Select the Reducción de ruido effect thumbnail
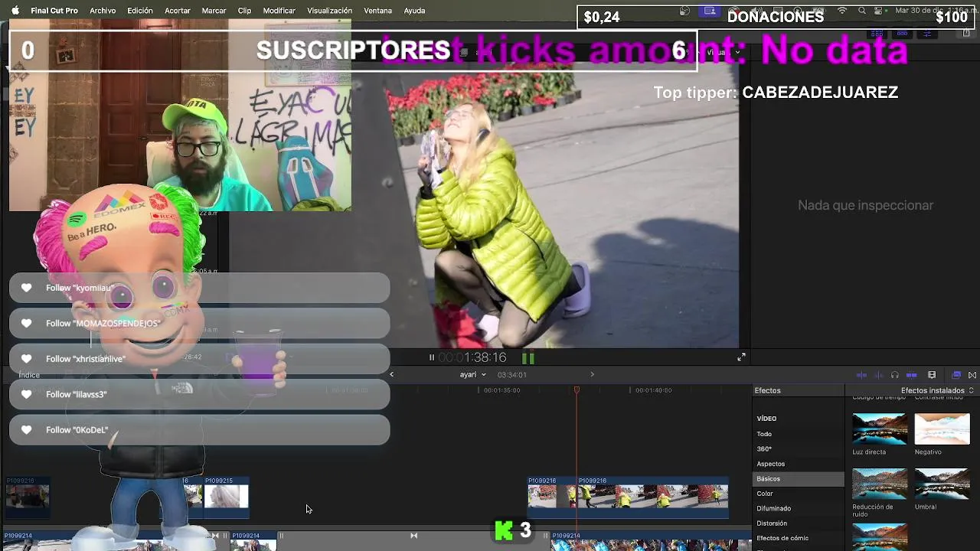Screen dimensions: 980x551 (x=880, y=484)
